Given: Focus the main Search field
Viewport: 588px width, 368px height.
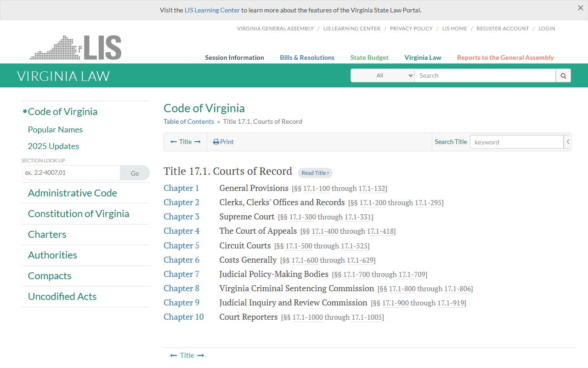Looking at the screenshot, I should 485,75.
